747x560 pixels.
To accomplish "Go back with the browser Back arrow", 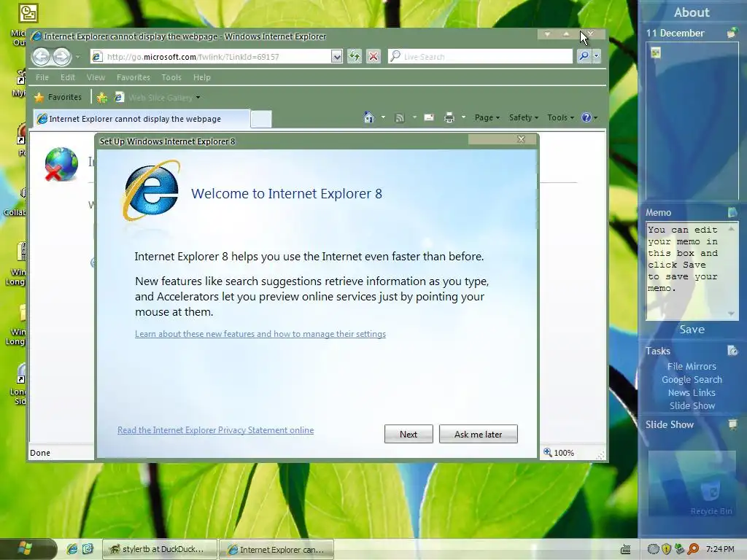I will point(42,57).
